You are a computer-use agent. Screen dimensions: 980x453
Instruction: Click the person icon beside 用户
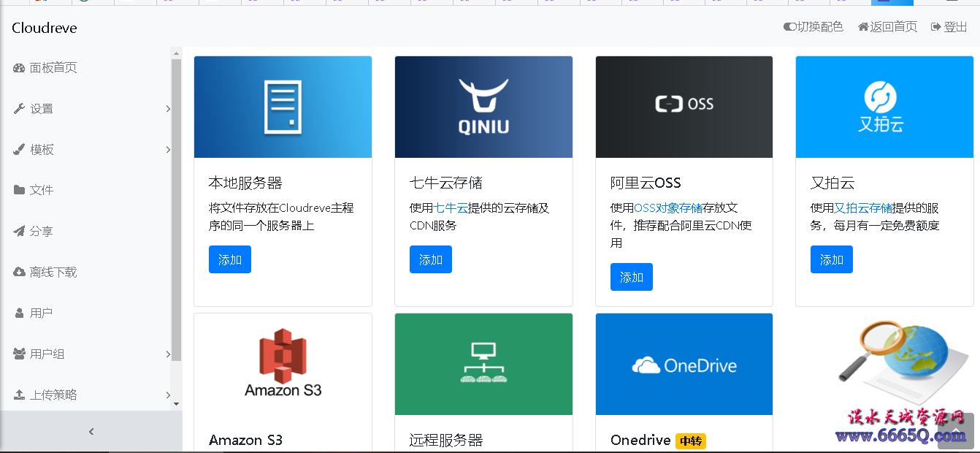[19, 313]
